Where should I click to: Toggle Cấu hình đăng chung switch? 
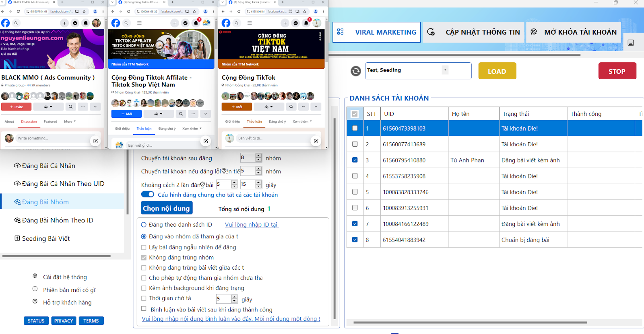(148, 195)
